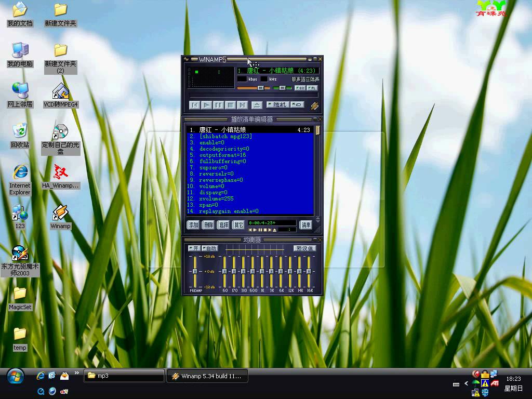Click Winamp's previous track button
Screen dimensions: 532x399
[x=195, y=105]
